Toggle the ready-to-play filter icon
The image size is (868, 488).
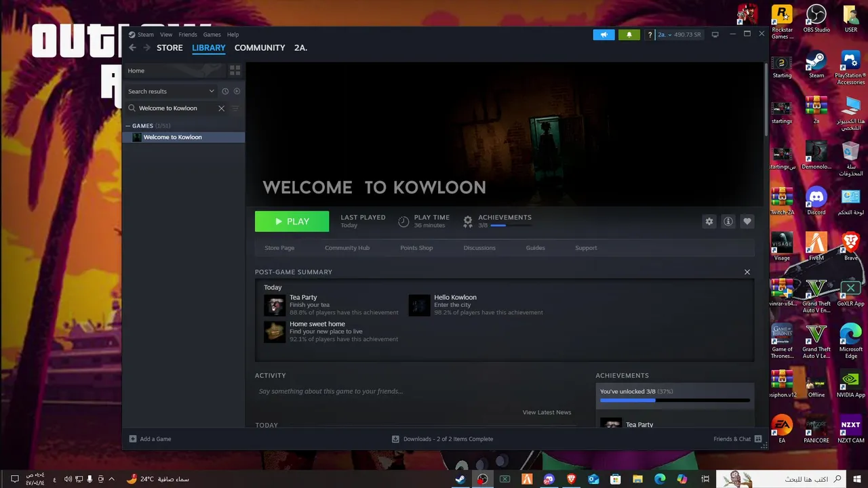(237, 91)
